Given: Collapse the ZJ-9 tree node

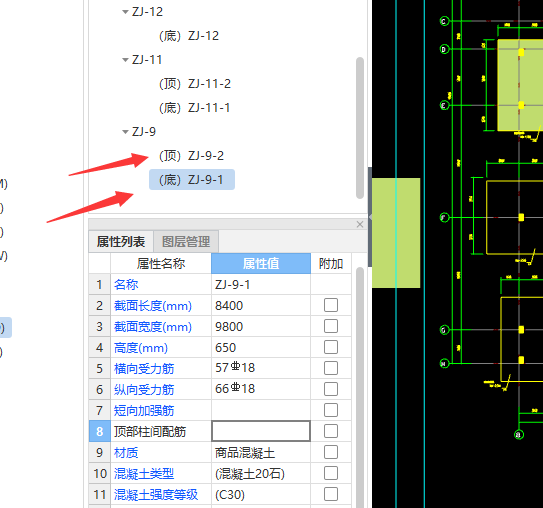Looking at the screenshot, I should [x=125, y=132].
